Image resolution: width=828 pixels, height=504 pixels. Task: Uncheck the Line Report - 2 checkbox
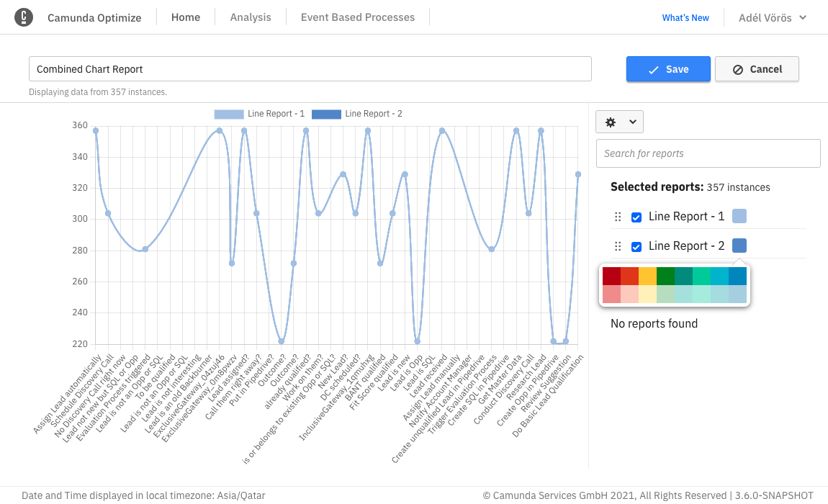pos(636,247)
